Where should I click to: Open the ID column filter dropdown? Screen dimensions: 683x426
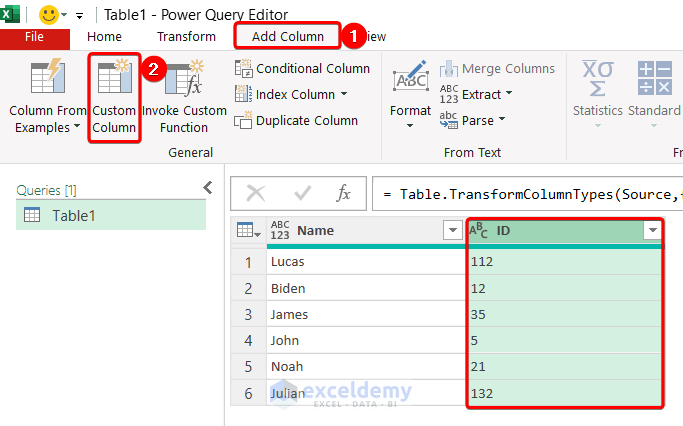click(653, 231)
